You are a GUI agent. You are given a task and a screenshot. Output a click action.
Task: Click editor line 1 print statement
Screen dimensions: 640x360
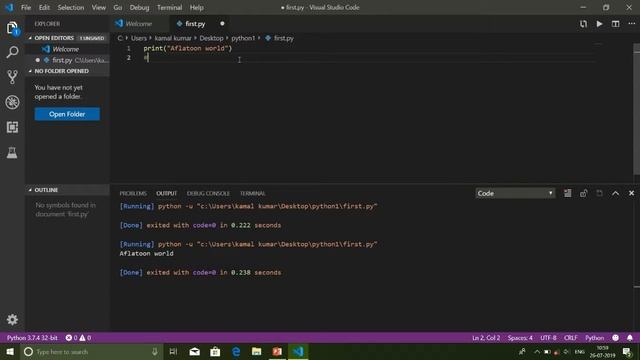tap(187, 48)
